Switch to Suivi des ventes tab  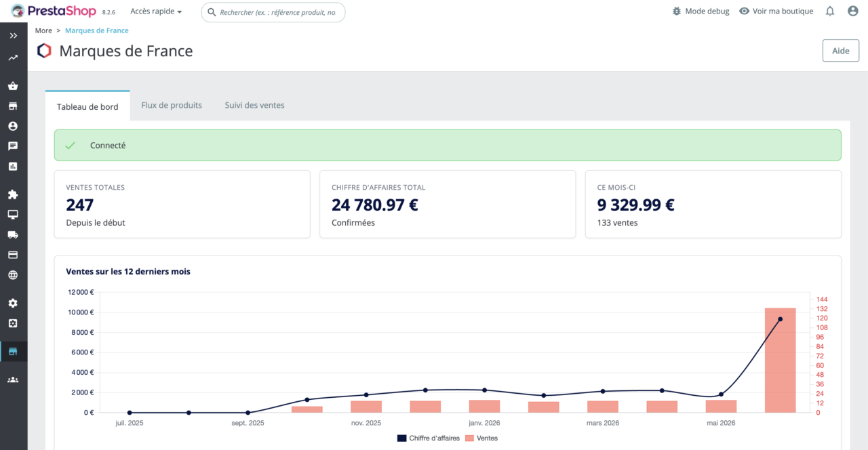tap(255, 105)
